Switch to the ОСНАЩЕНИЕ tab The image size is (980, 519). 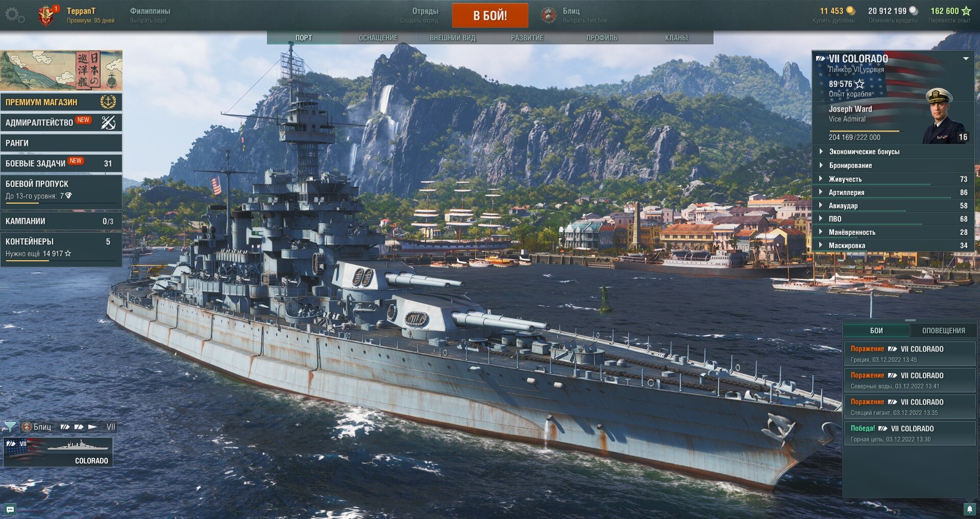pos(378,38)
